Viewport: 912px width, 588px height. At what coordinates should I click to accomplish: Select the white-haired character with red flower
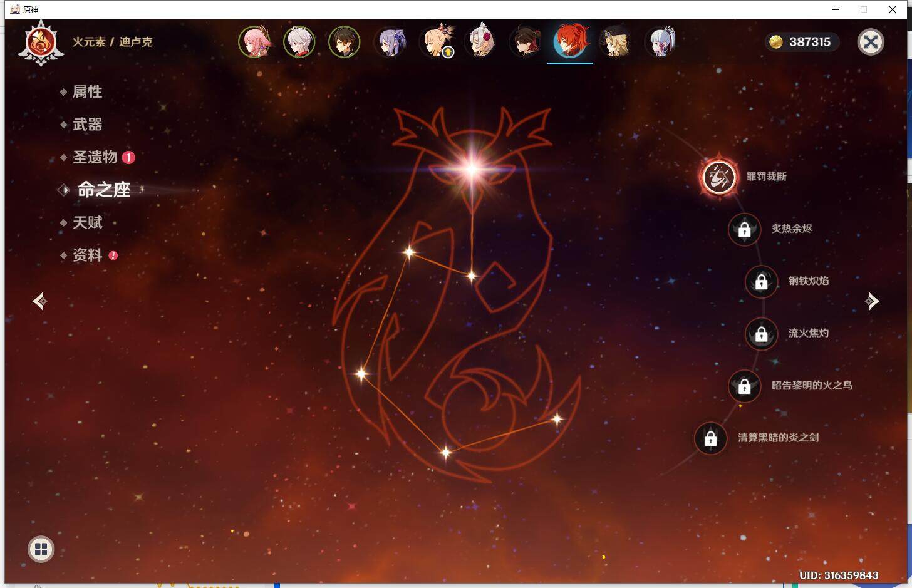481,42
